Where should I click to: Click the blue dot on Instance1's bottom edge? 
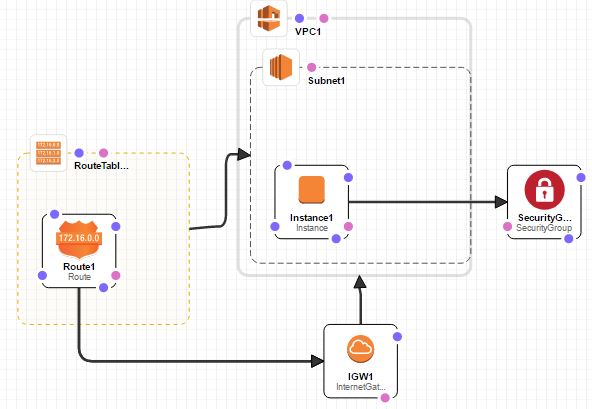(x=336, y=239)
